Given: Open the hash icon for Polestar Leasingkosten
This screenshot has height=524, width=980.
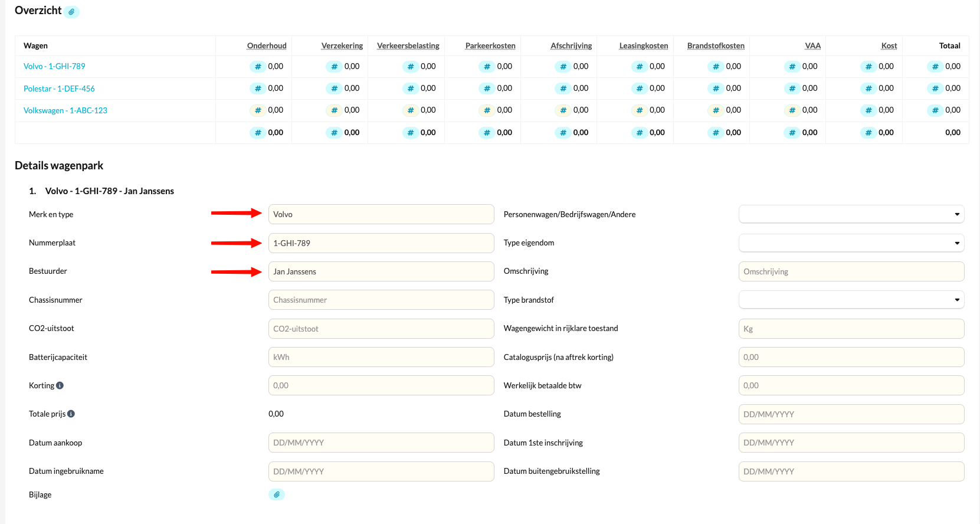Looking at the screenshot, I should (640, 89).
